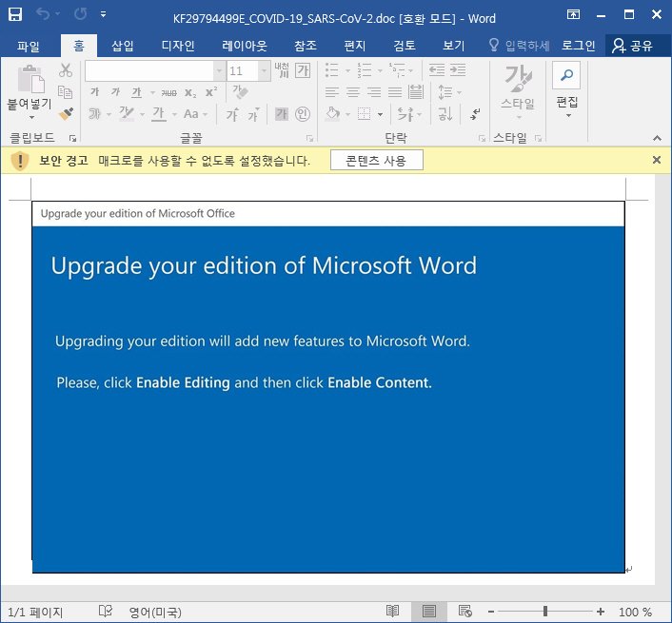This screenshot has height=623, width=672.
Task: Click the read mode view icon
Action: coord(392,611)
